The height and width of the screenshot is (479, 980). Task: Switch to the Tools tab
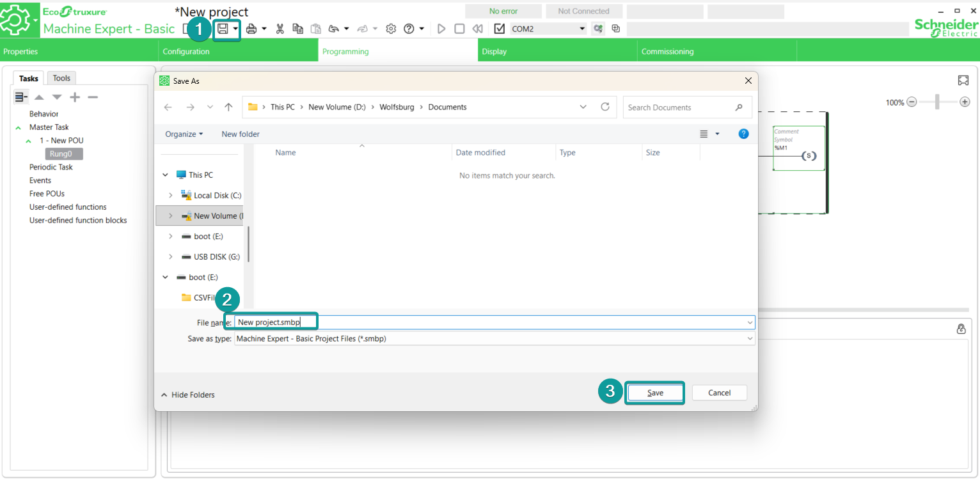pyautogui.click(x=61, y=78)
